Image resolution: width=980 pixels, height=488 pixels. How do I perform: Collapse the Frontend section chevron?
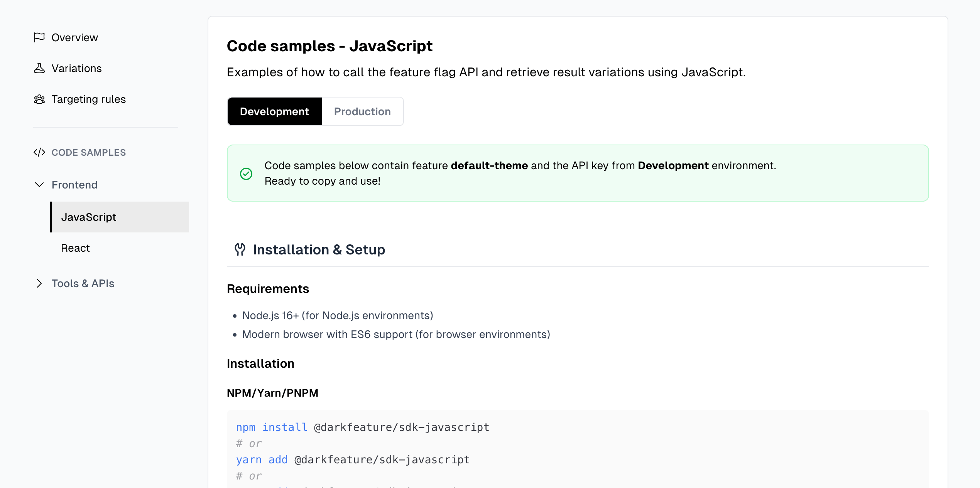click(x=39, y=185)
